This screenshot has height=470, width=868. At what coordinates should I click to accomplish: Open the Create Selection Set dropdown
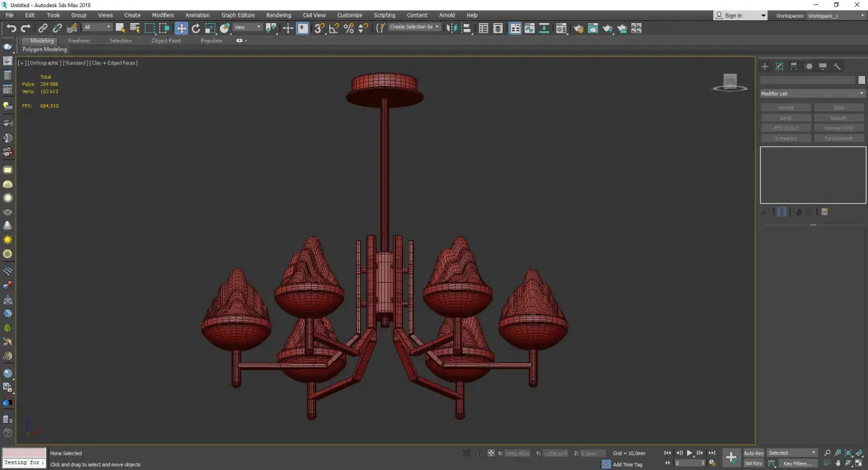(x=414, y=27)
